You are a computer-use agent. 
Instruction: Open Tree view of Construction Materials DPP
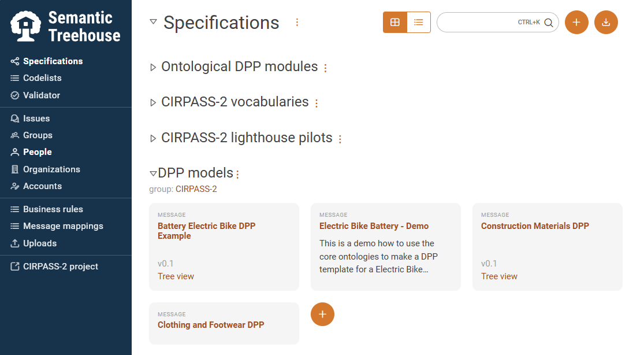coord(499,276)
